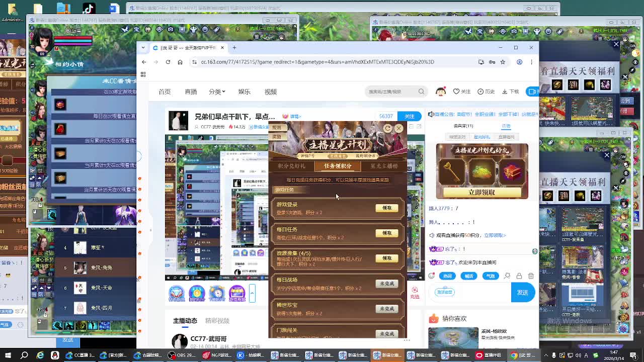Open 视频 in site navigation
The width and height of the screenshot is (644, 362).
tap(271, 92)
